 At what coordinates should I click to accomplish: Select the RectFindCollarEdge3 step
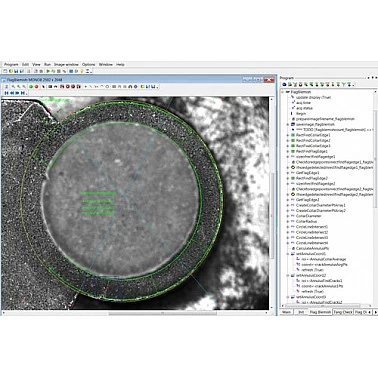pos(313,146)
